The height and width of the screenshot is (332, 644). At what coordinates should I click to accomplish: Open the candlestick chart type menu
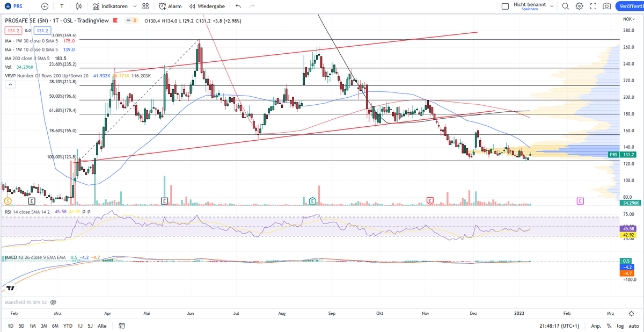[x=79, y=6]
